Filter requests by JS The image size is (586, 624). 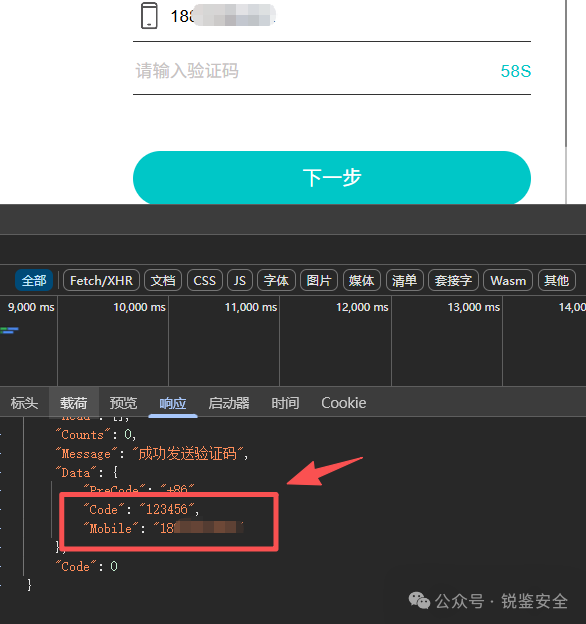coord(239,281)
